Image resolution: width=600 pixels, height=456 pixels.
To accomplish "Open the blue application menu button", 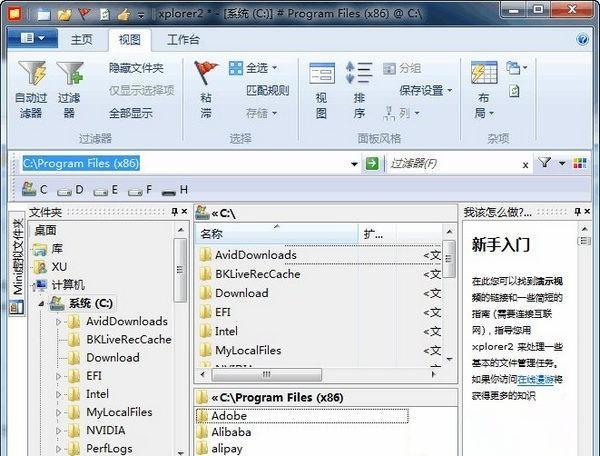I will (x=33, y=38).
